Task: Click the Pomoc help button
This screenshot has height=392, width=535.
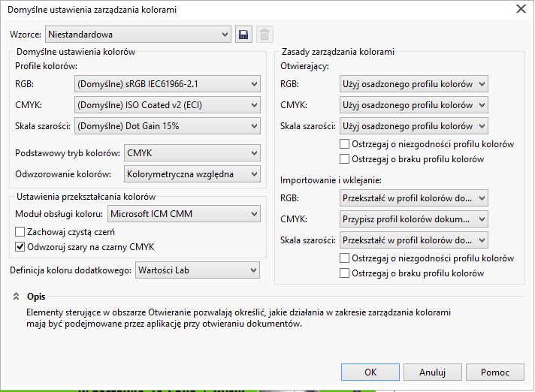Action: pos(494,372)
